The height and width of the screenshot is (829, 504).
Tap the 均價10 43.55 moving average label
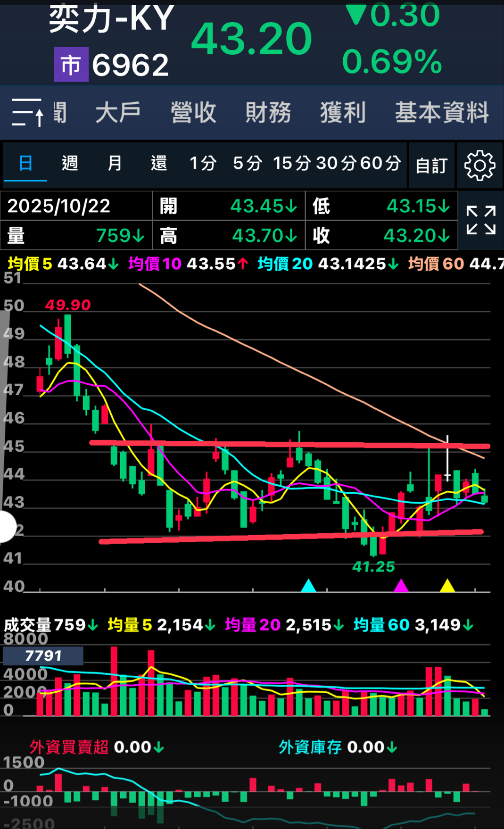(188, 264)
